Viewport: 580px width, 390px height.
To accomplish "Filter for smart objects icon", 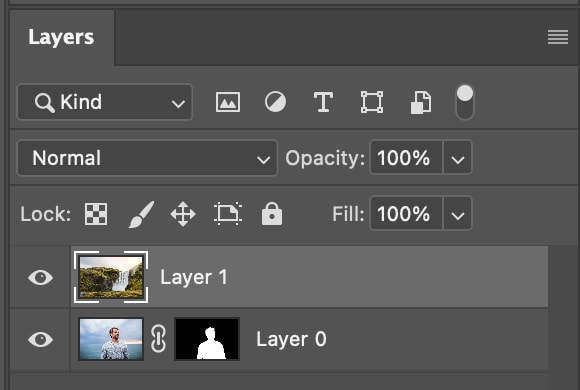I will click(421, 102).
